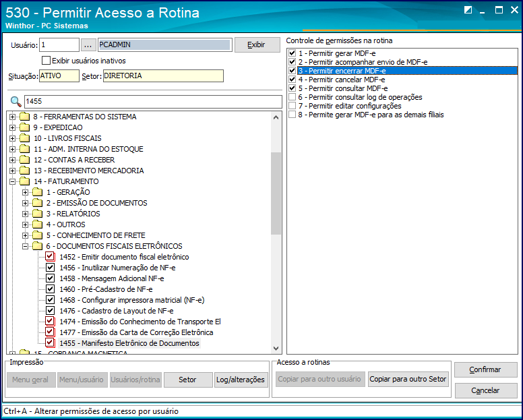Click the tree scrollbar up arrow
This screenshot has width=523, height=420.
[276, 117]
